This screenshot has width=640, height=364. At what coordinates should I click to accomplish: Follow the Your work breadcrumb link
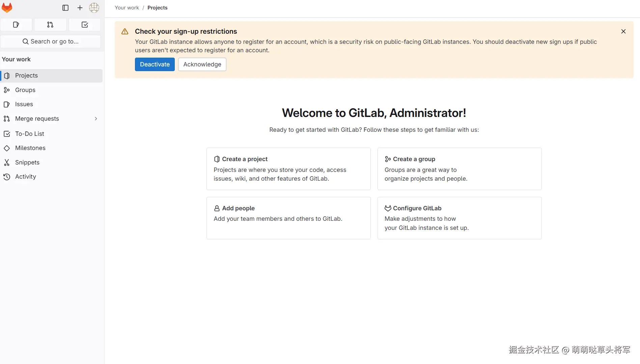coord(127,8)
